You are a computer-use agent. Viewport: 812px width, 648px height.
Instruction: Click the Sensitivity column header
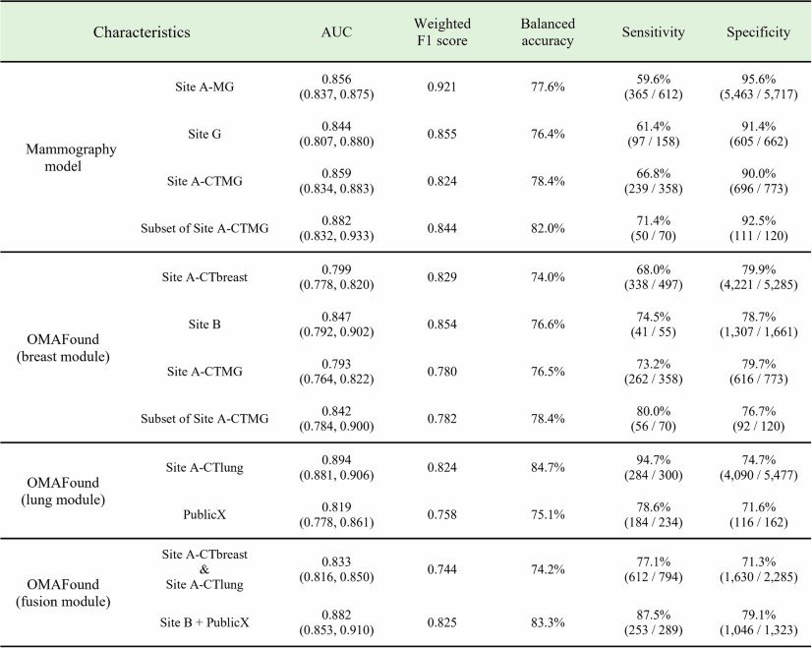[x=653, y=32]
